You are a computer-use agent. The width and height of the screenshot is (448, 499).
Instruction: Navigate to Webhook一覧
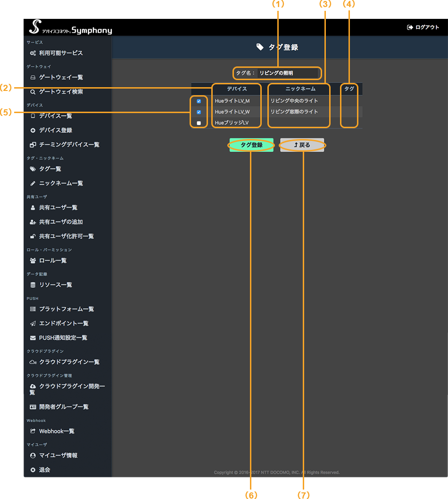pos(57,431)
